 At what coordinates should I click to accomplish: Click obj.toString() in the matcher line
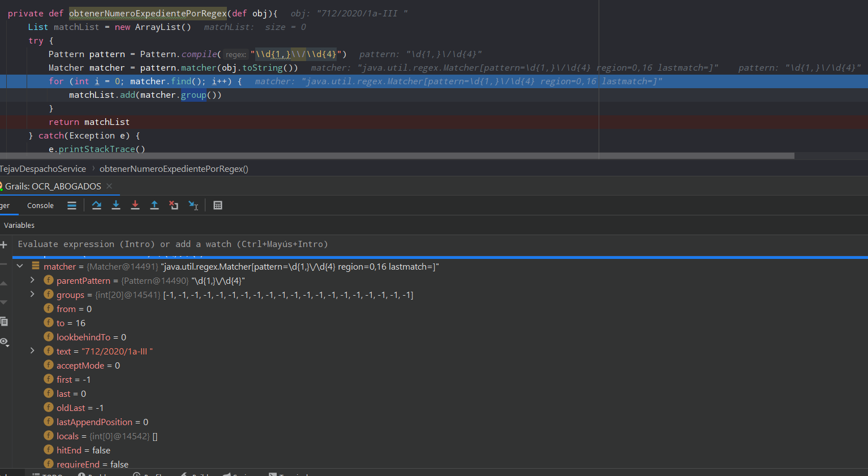click(x=257, y=68)
